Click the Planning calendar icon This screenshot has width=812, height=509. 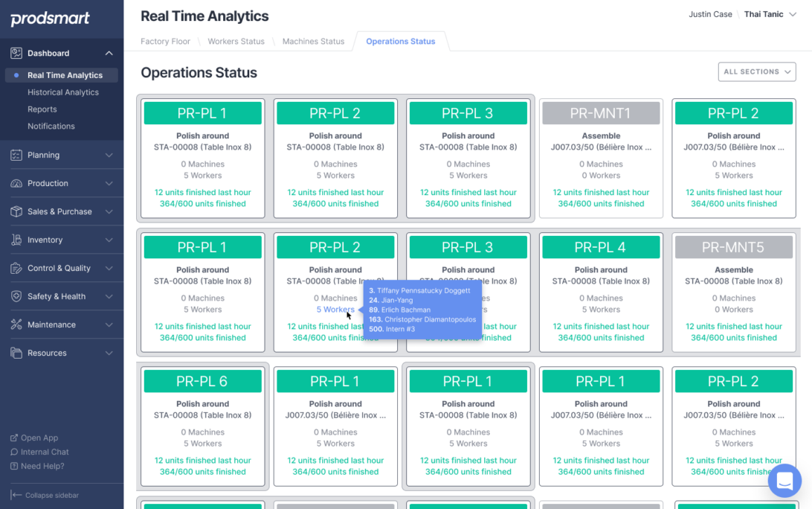(16, 155)
